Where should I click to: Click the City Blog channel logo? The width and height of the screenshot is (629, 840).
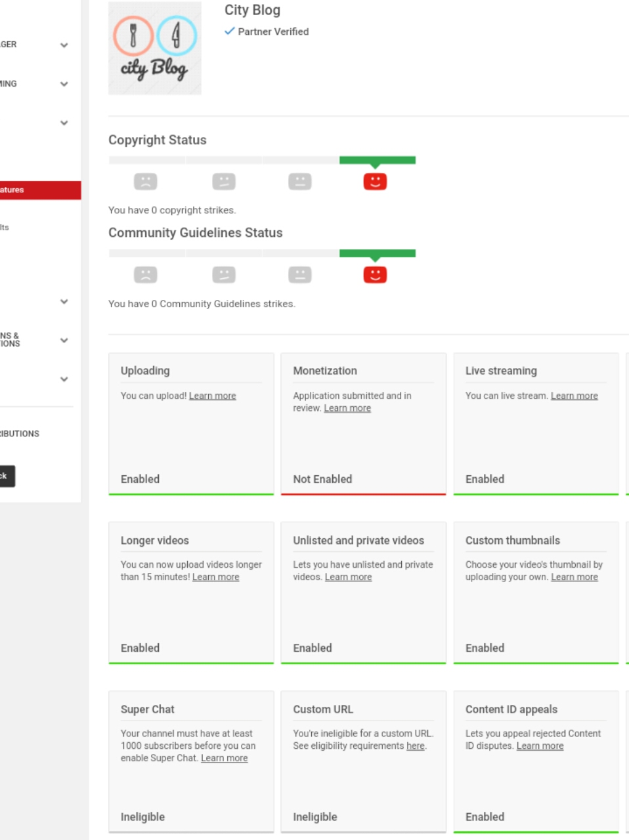coord(155,48)
